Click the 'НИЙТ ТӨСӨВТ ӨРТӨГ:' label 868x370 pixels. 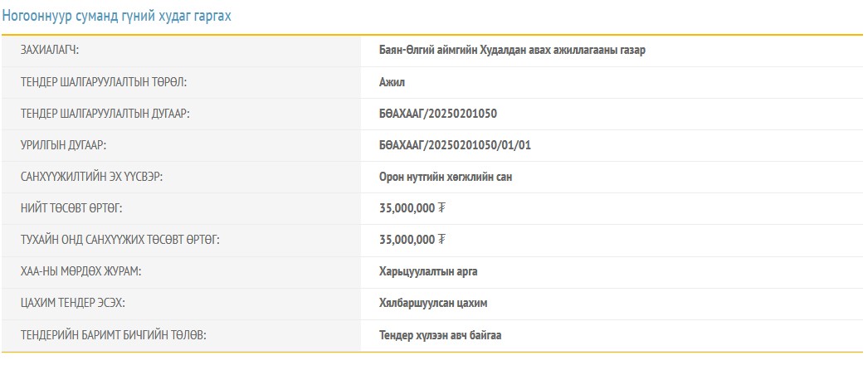pos(71,208)
